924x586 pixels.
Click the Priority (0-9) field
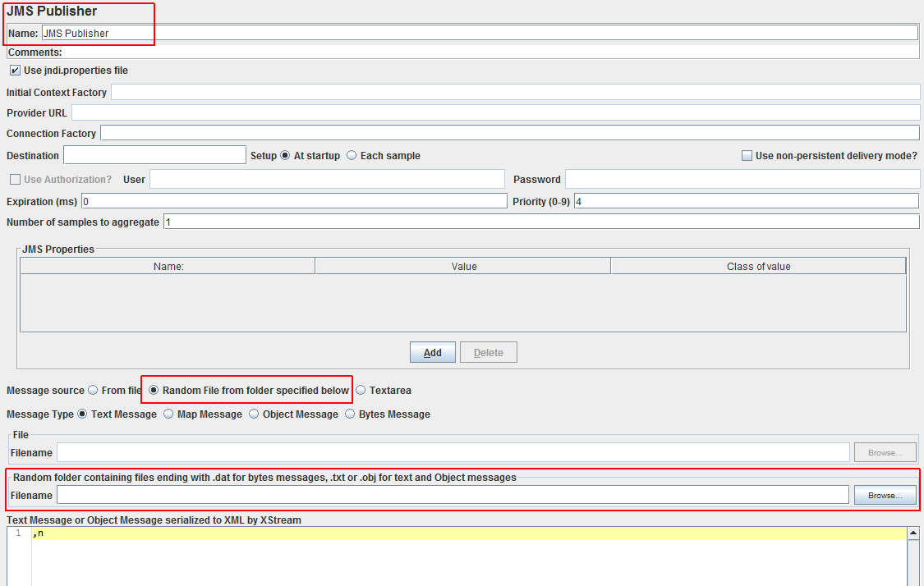coord(746,201)
